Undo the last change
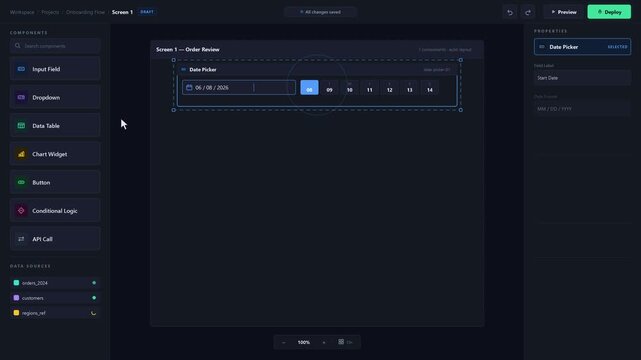 click(510, 12)
